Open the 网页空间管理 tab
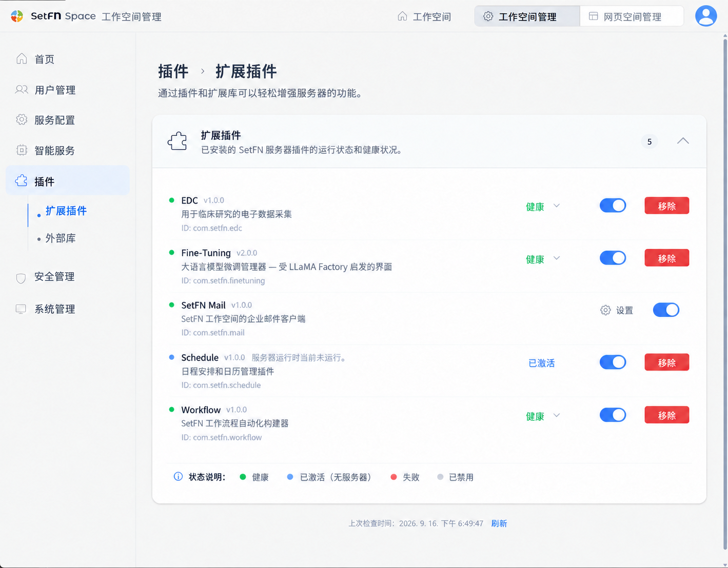 pos(632,16)
